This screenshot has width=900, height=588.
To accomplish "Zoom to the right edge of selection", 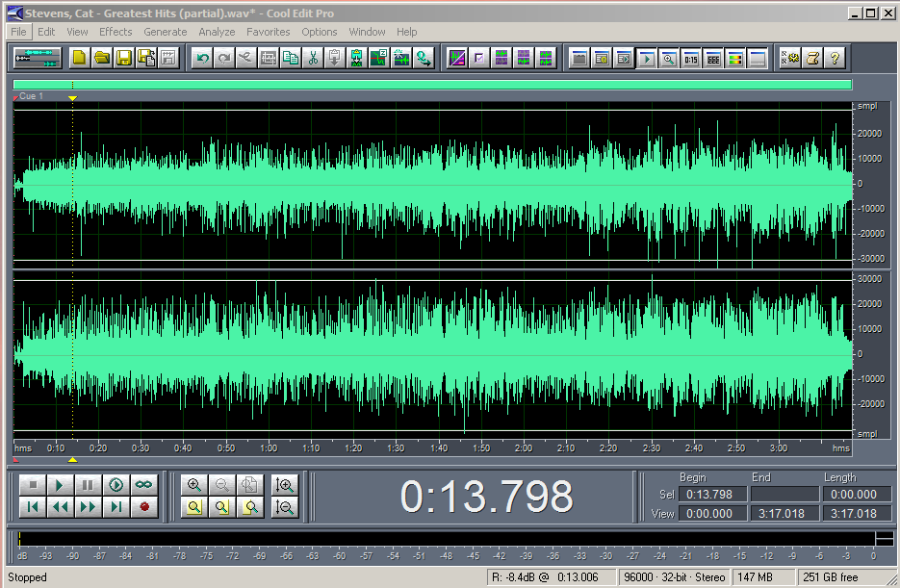I will pyautogui.click(x=250, y=507).
